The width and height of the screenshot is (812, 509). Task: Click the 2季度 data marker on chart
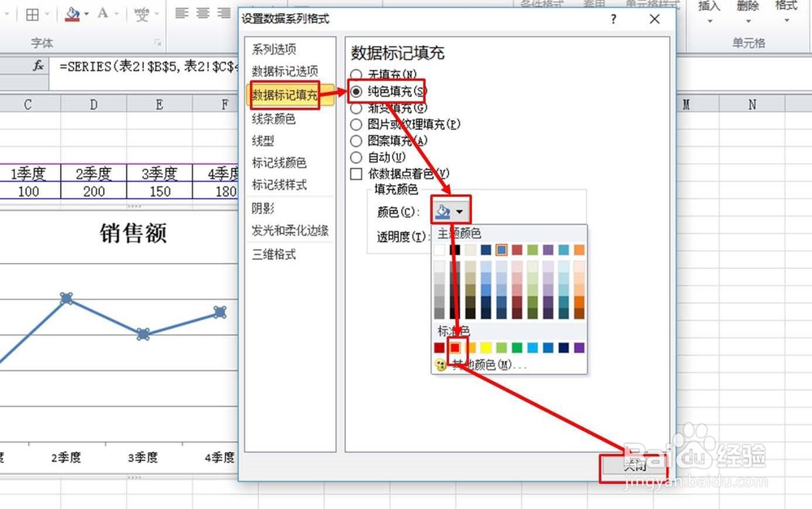tap(67, 298)
